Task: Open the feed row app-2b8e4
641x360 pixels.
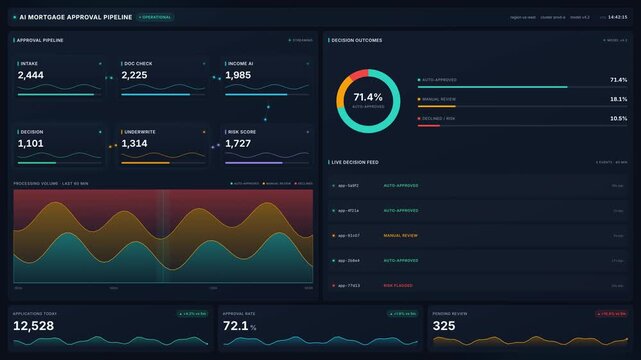Action: [477, 260]
